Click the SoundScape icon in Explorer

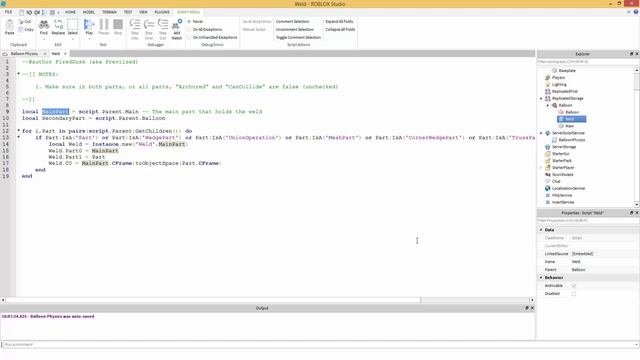(x=548, y=174)
